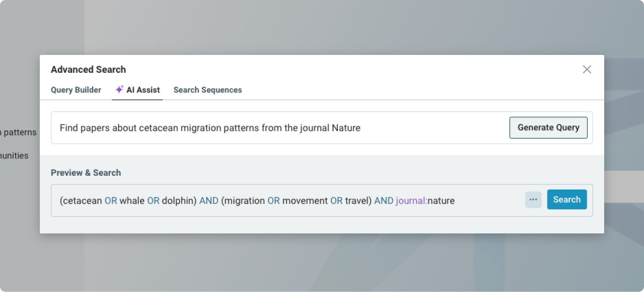Click the term dolphin in the generated query
The width and height of the screenshot is (644, 292).
pyautogui.click(x=178, y=200)
